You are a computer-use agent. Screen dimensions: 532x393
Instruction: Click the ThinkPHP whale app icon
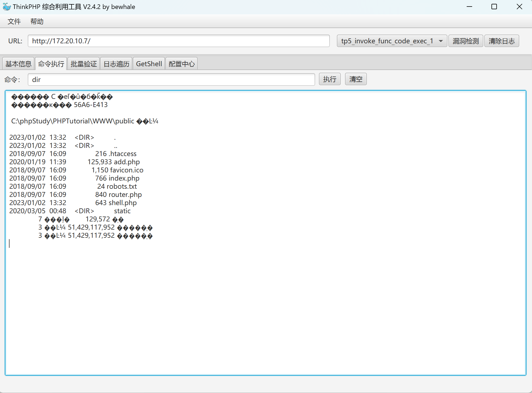click(x=7, y=7)
